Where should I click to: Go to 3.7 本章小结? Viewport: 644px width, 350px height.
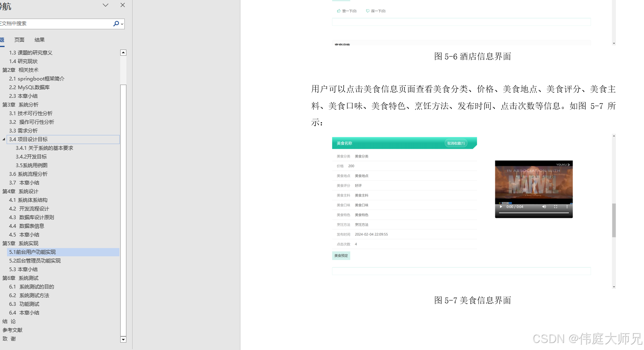pos(24,182)
